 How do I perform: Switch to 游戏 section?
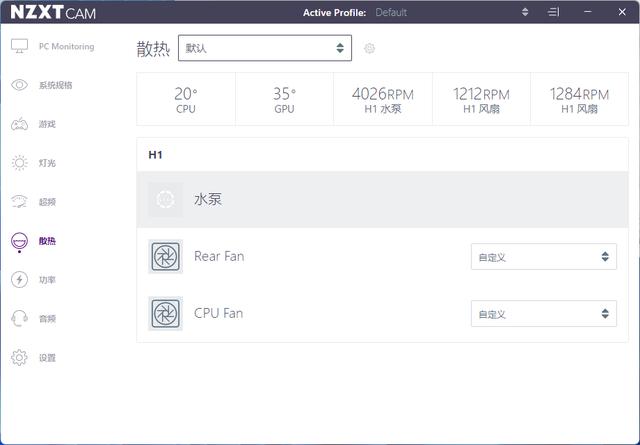coord(47,124)
